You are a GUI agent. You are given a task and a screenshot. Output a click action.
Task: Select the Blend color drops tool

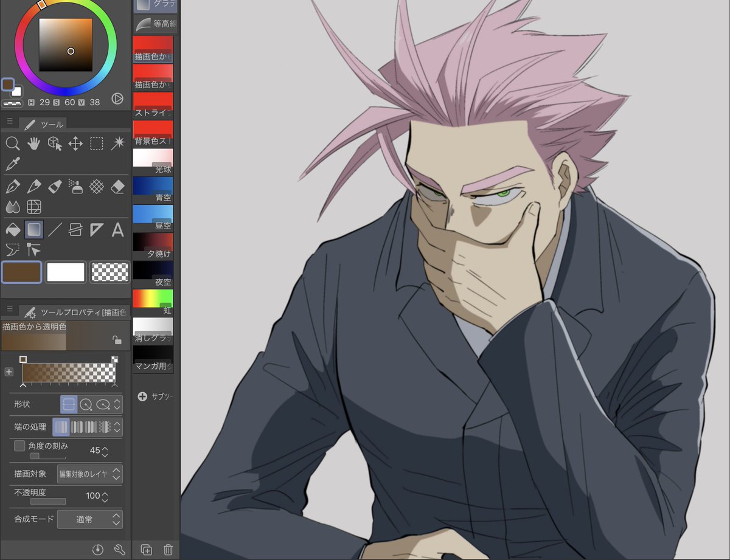point(12,207)
